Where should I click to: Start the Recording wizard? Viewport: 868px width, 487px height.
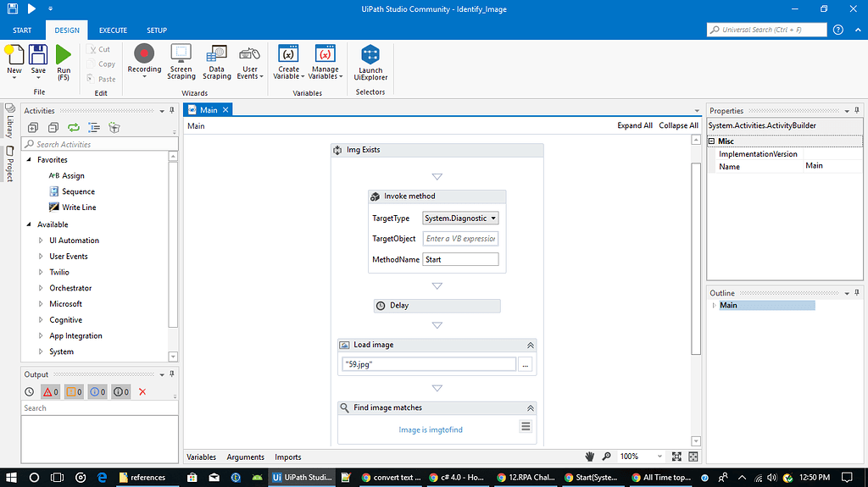[x=144, y=60]
